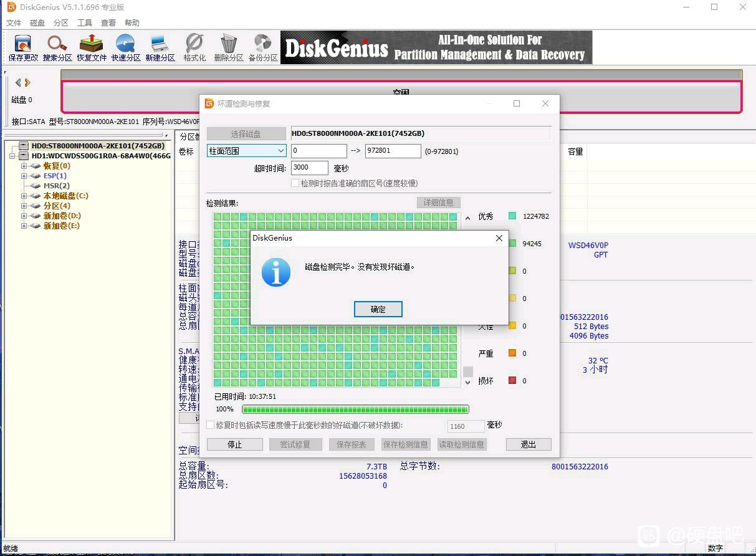Click the 容量 column header
This screenshot has height=556, width=756.
click(575, 151)
